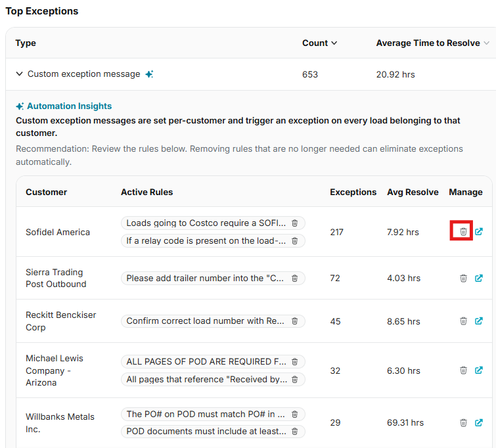Click Michael Lewis Company - Arizona name
Viewport: 496px width, 448px height.
tap(55, 370)
